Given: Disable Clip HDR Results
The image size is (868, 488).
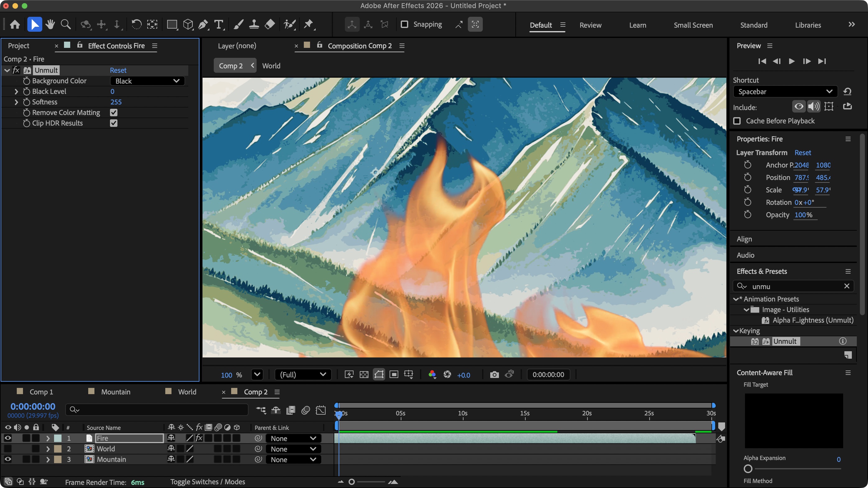Looking at the screenshot, I should click(x=114, y=123).
